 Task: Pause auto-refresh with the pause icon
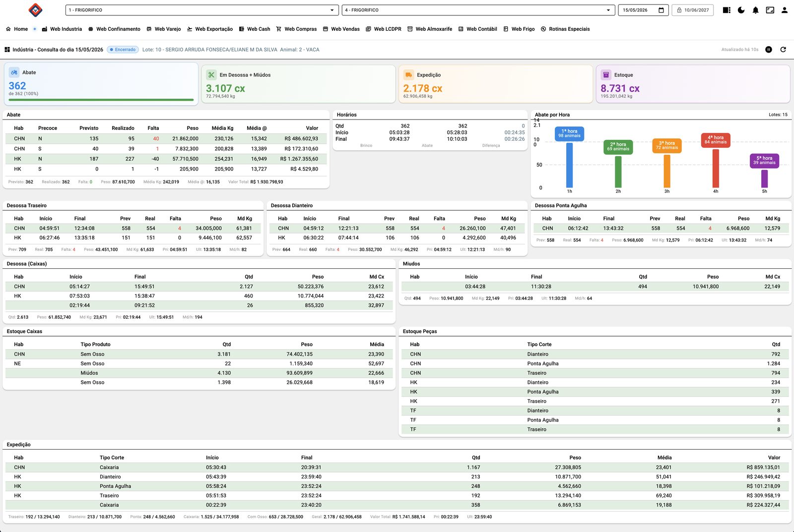pos(769,50)
